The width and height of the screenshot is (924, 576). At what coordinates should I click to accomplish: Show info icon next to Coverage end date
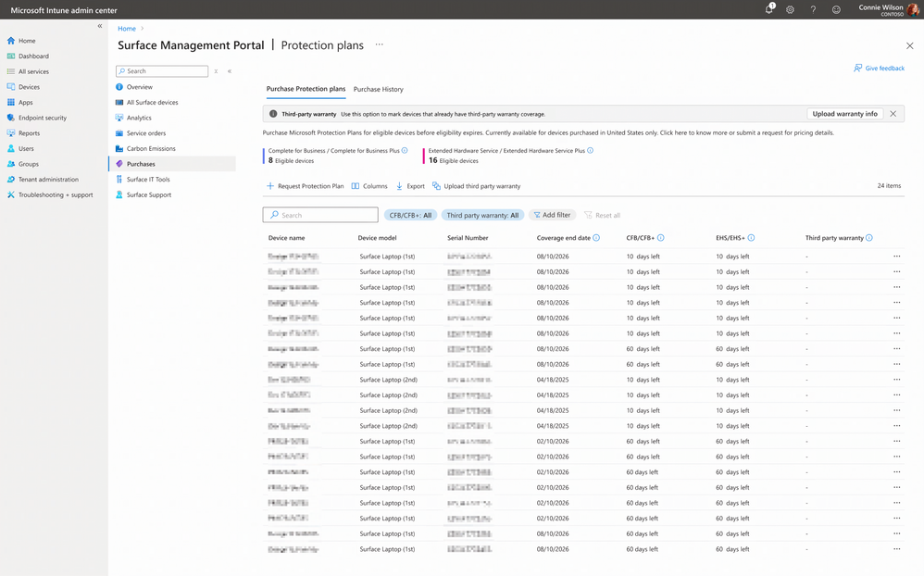tap(596, 238)
